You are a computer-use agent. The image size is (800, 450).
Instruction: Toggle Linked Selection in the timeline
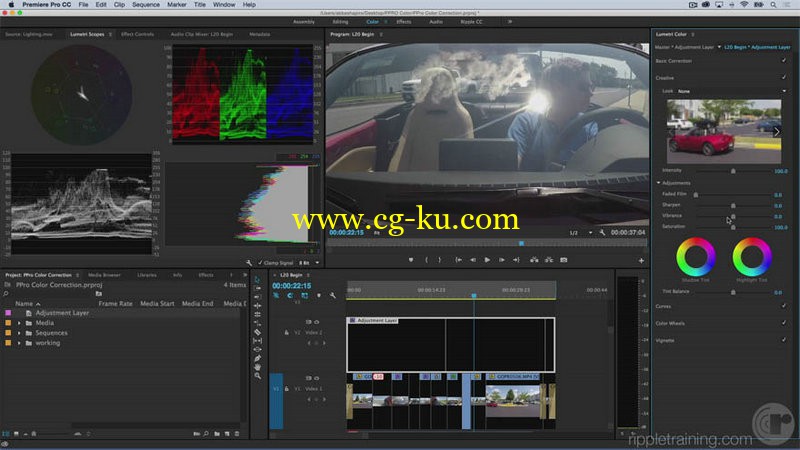click(x=305, y=295)
